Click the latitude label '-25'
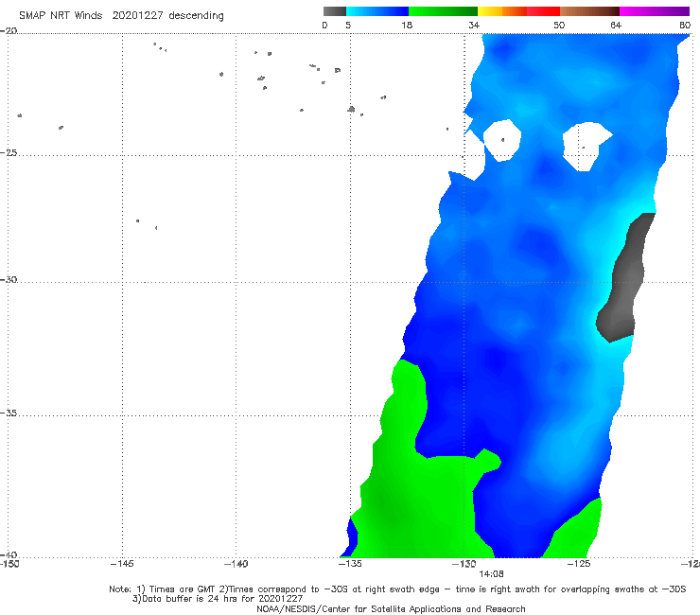700x615 pixels. [9, 152]
